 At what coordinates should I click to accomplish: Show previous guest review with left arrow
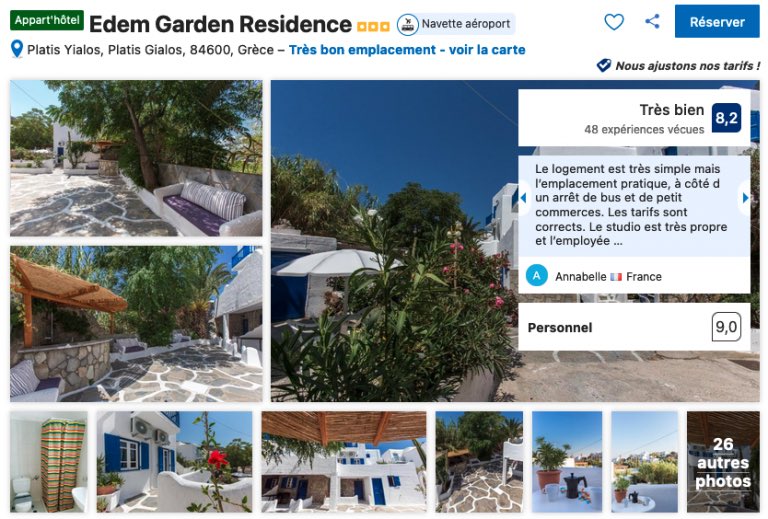point(524,198)
